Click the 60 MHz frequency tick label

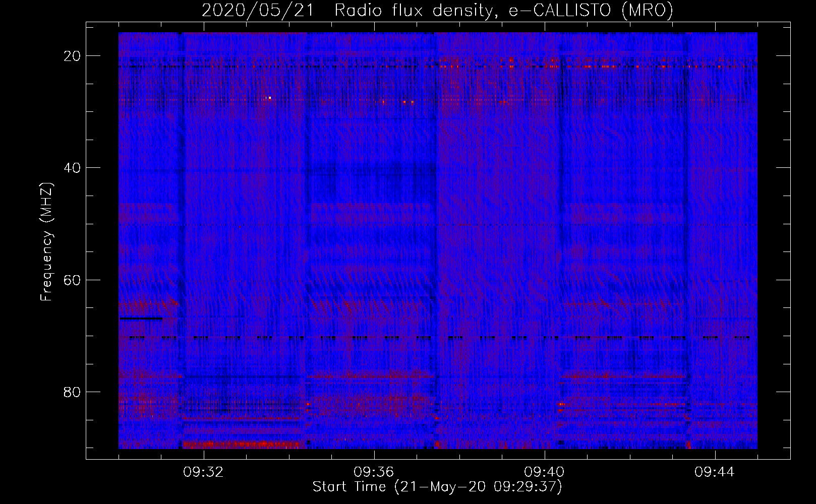pyautogui.click(x=73, y=280)
